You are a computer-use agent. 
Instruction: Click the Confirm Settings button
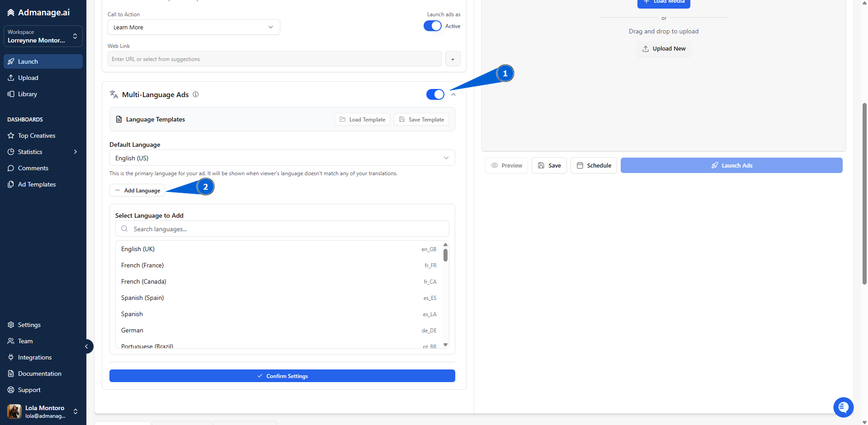[x=282, y=376]
